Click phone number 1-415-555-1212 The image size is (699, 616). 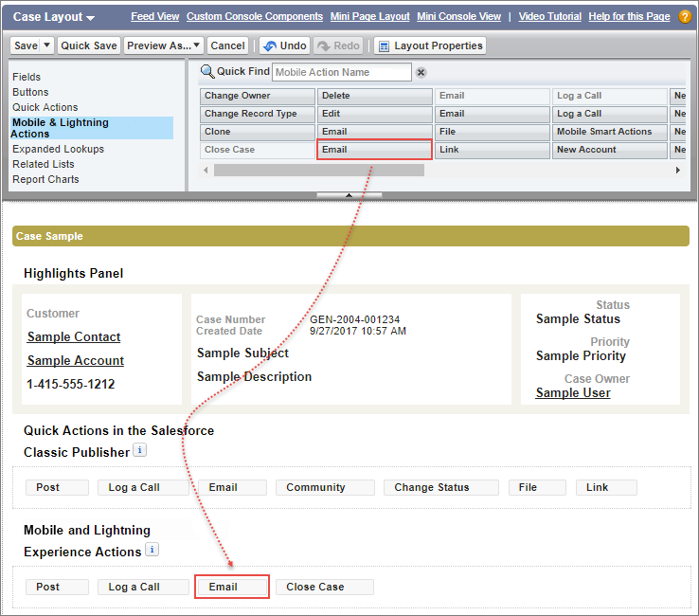(x=70, y=384)
